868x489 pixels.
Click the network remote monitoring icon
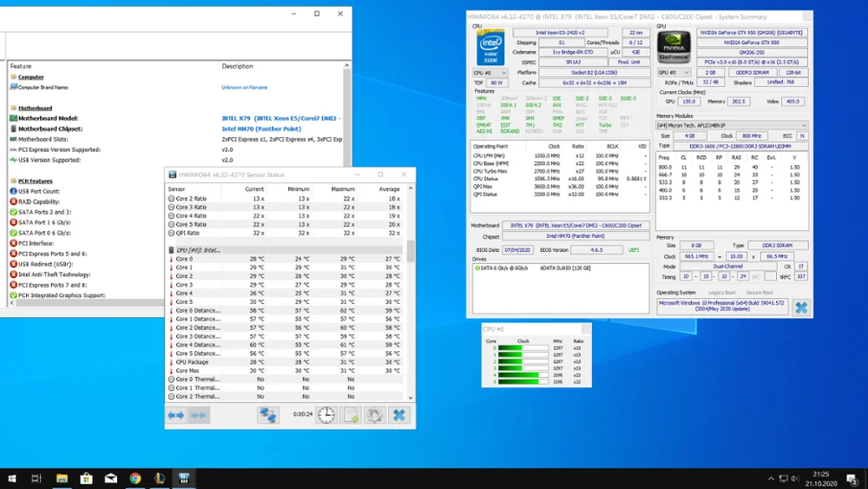(x=267, y=415)
